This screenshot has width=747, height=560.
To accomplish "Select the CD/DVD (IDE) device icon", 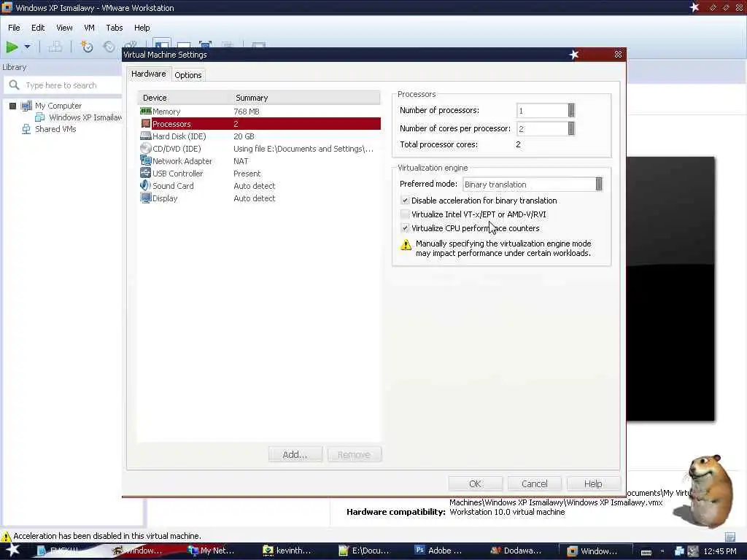I will click(145, 148).
